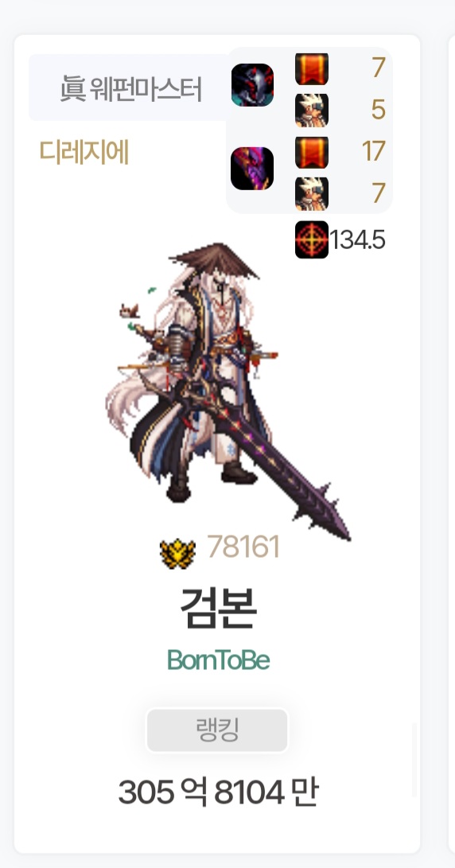Click the white-haired character icon beside lower 7
Image resolution: width=455 pixels, height=868 pixels.
tap(312, 194)
